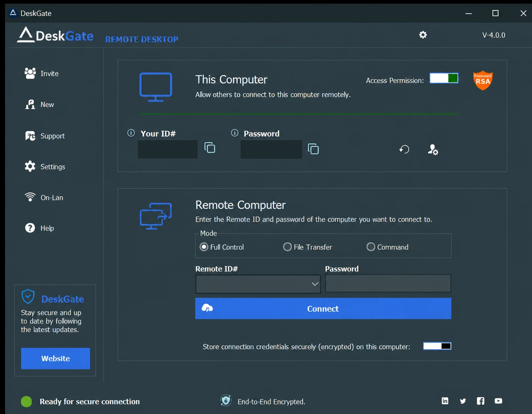The image size is (532, 414).
Task: Open DeskGate's YouTube channel icon
Action: pos(498,401)
